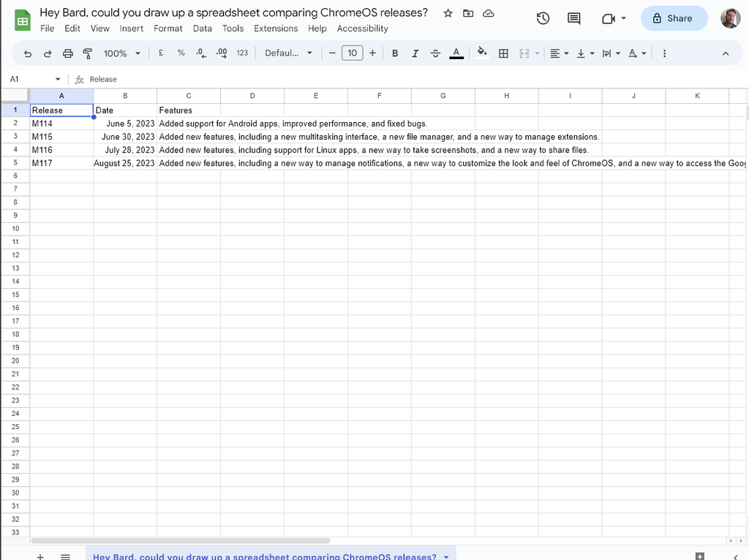Open the Format menu
The image size is (749, 560).
[168, 29]
